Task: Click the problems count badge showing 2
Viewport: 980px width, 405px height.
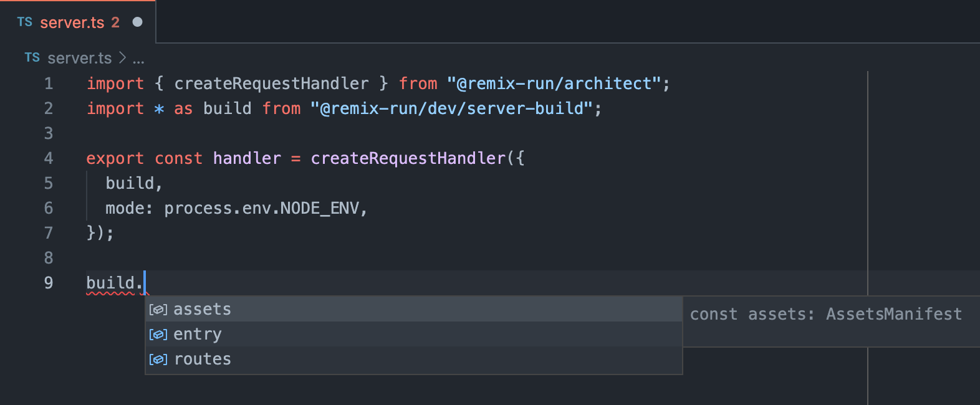Action: point(115,22)
